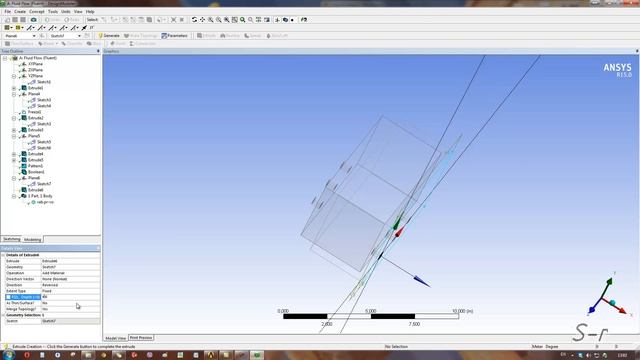Open the Create menu

click(x=20, y=11)
